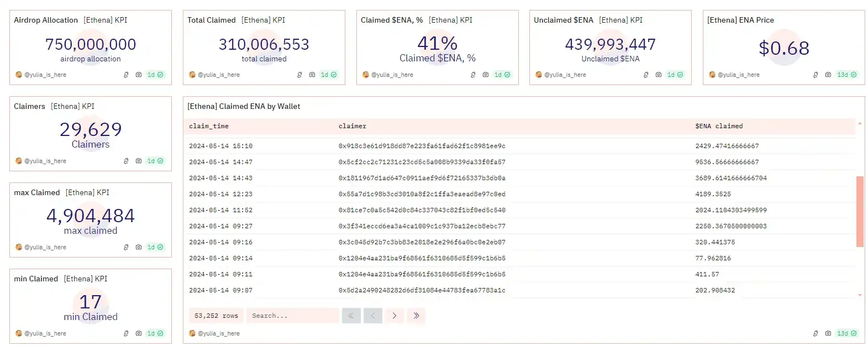Viewport: 868px width, 346px height.
Task: Sort by claim_time column header
Action: (209, 126)
